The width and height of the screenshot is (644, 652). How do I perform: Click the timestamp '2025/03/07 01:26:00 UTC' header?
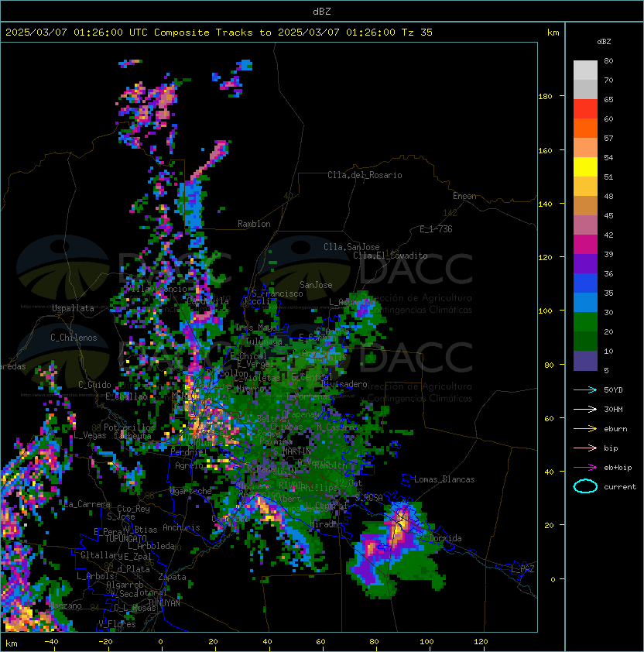tap(77, 33)
